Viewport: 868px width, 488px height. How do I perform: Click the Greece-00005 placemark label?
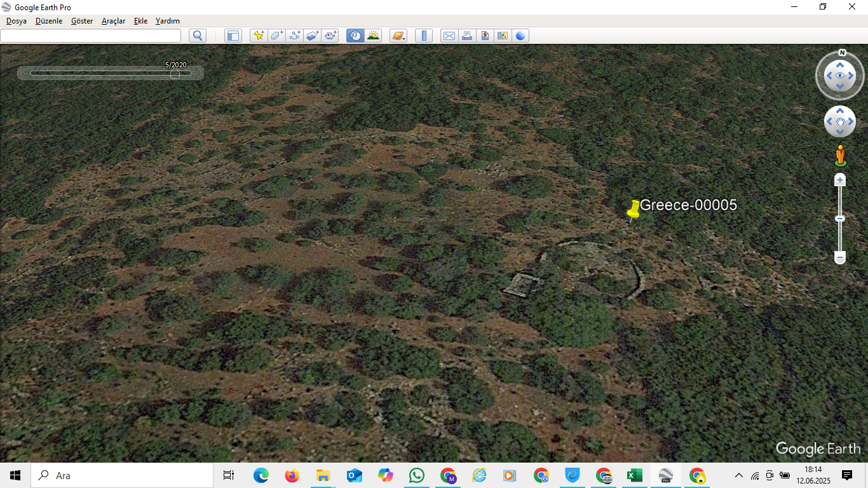click(688, 205)
